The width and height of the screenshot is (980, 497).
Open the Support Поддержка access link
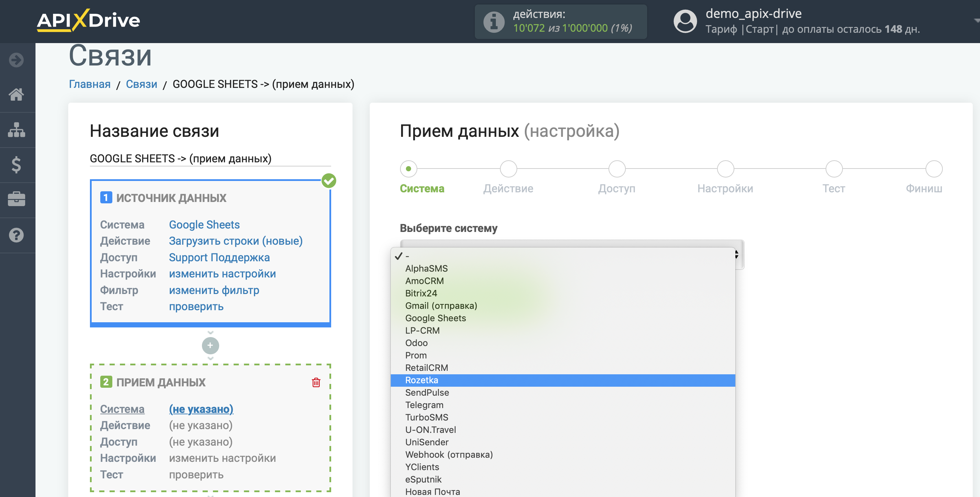pos(220,257)
